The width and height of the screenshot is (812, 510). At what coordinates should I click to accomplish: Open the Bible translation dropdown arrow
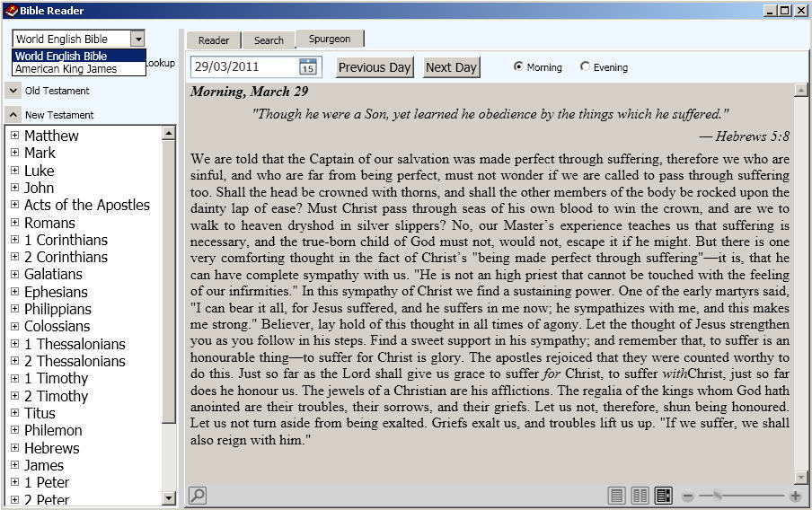click(x=137, y=39)
